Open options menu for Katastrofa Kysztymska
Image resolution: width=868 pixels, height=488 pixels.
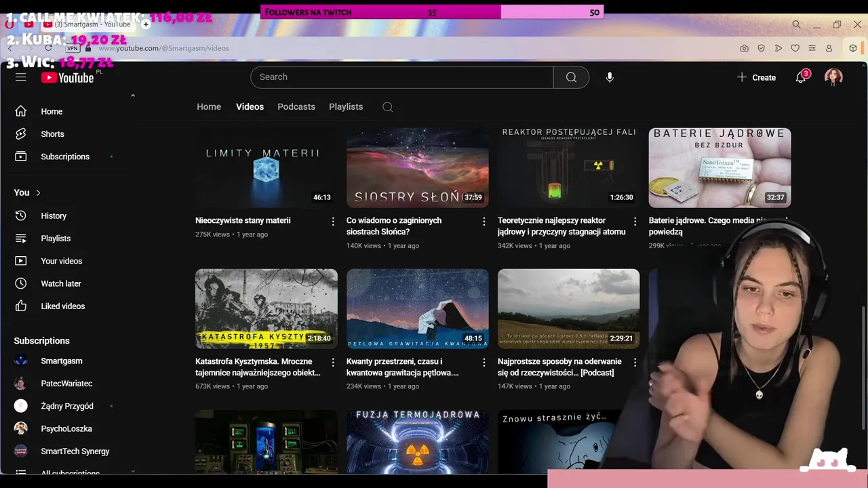coord(333,362)
